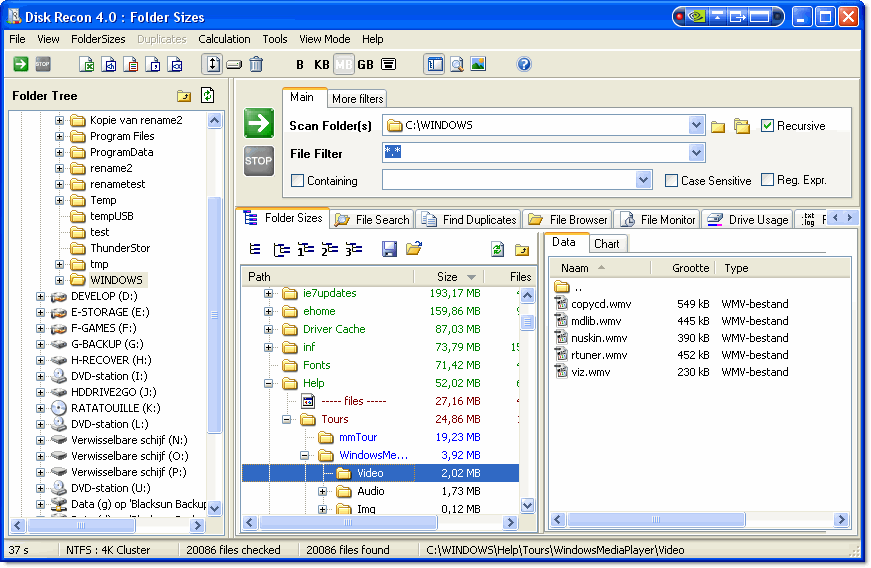Collapse the Help folder in results
Screen dimensions: 871x568
(x=268, y=384)
